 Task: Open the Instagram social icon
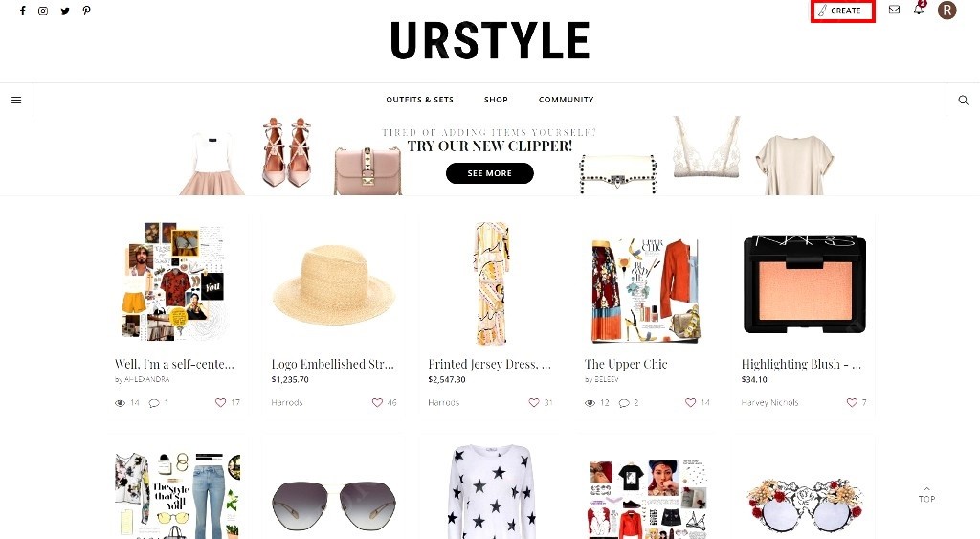[43, 11]
